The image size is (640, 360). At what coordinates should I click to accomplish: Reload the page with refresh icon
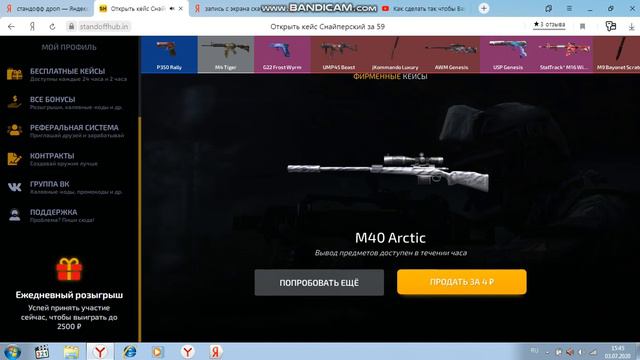click(52, 27)
